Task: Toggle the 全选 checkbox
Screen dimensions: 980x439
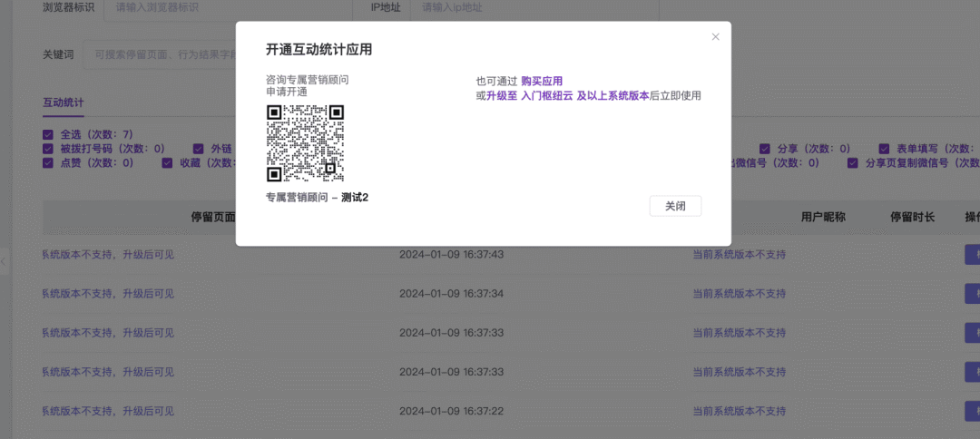Action: [x=48, y=134]
